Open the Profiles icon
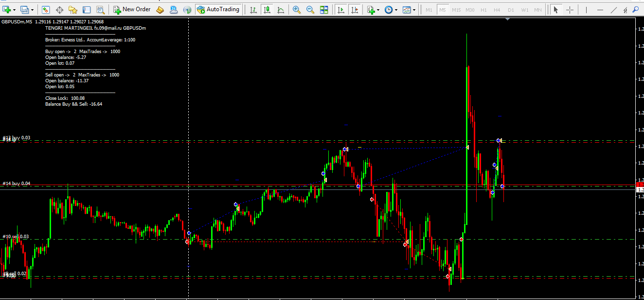This screenshot has width=644, height=300. 24,9
